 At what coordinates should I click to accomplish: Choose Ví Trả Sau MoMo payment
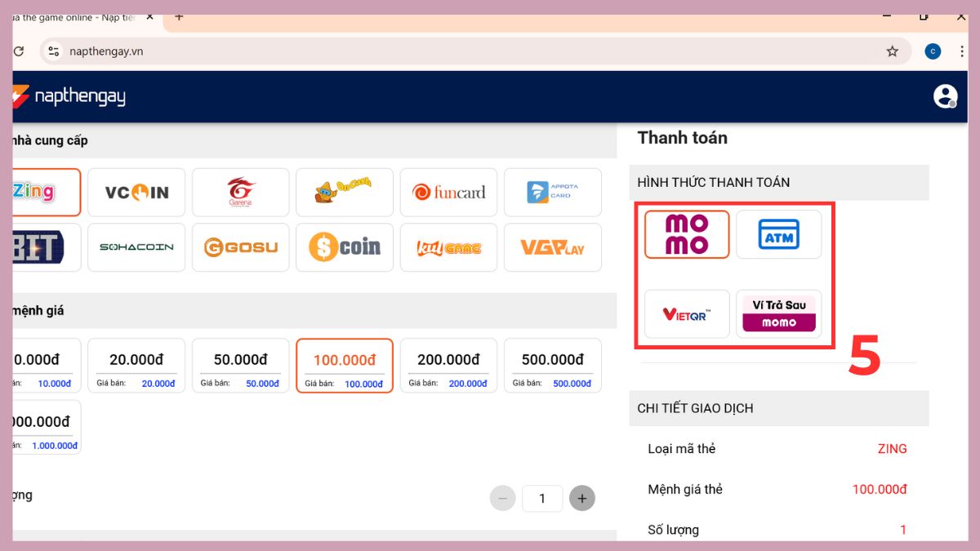tap(779, 314)
